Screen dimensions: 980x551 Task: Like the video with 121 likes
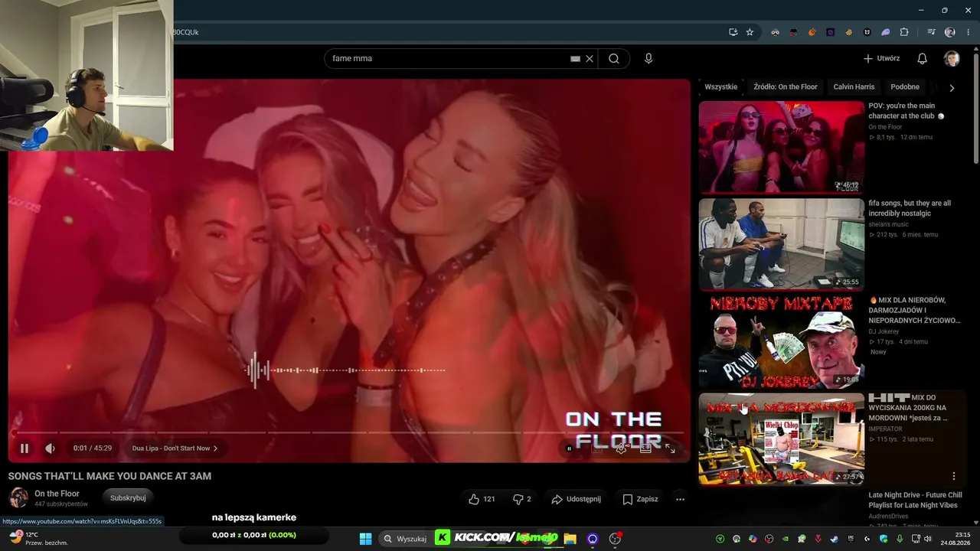click(x=482, y=499)
